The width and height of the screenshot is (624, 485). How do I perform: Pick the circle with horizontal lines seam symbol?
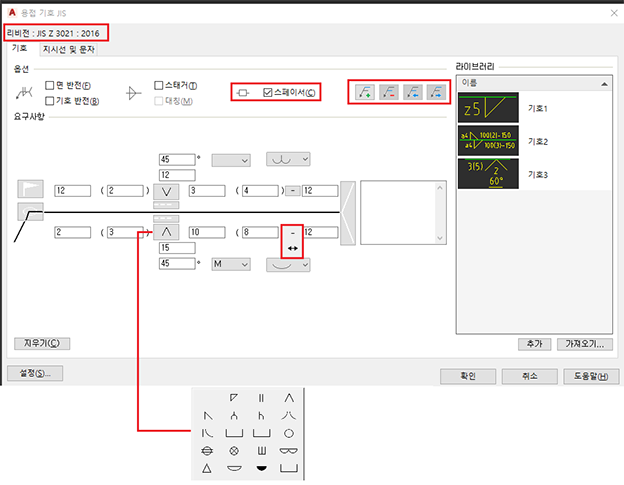click(x=207, y=451)
